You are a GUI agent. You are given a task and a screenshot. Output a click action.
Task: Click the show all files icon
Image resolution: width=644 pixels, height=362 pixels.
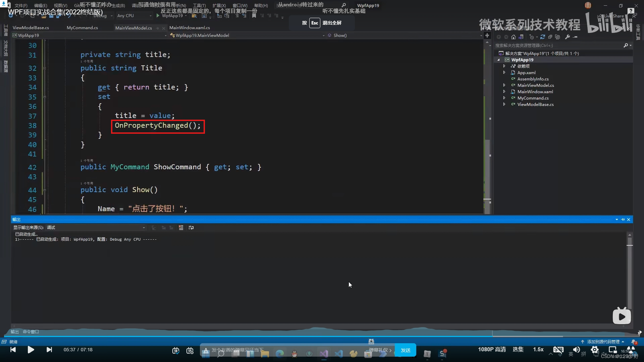tap(557, 37)
